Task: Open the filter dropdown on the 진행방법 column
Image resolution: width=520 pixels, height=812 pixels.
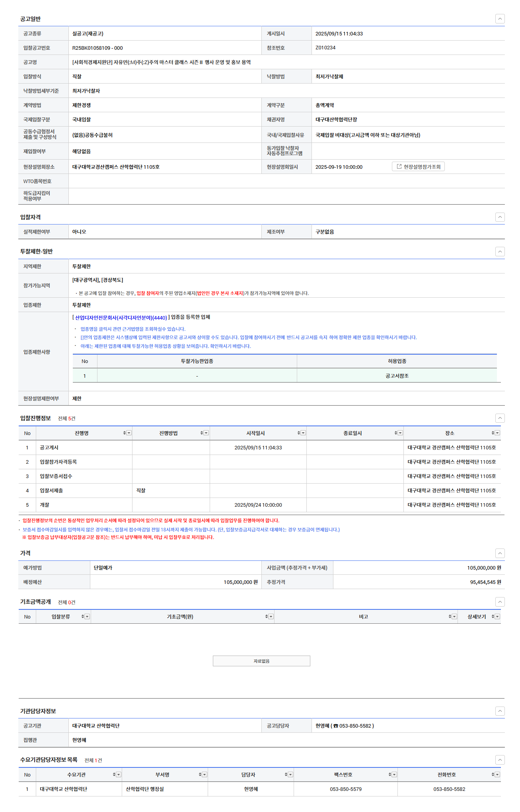Action: [x=206, y=433]
